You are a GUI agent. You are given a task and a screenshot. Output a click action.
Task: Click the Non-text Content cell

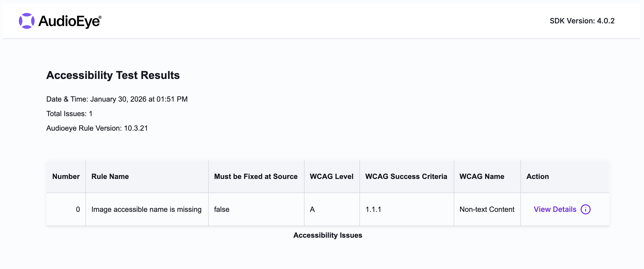point(487,209)
